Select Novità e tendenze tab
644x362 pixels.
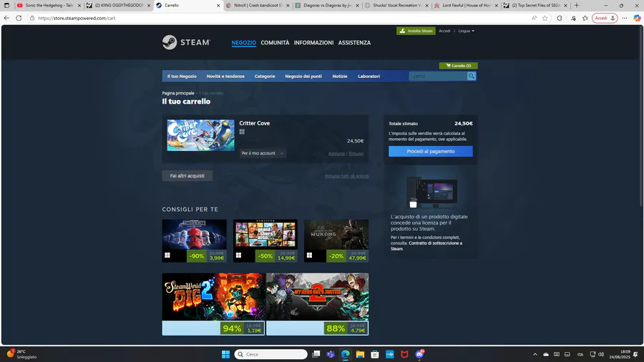pos(225,77)
